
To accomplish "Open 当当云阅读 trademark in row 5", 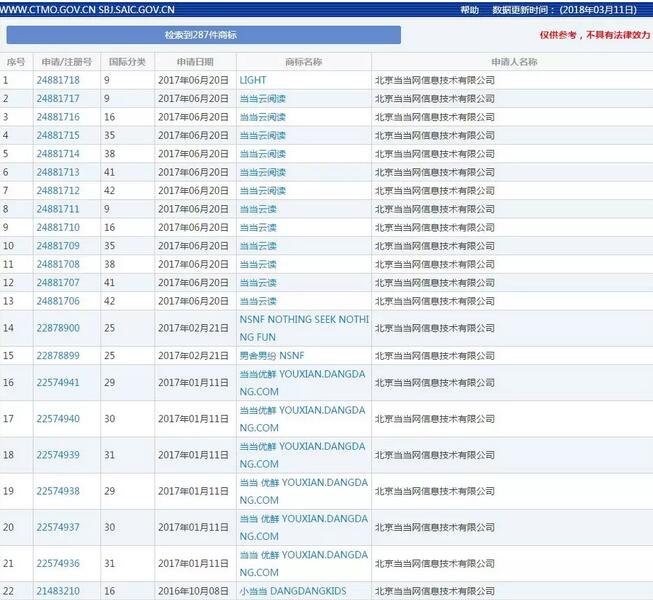I will point(262,154).
